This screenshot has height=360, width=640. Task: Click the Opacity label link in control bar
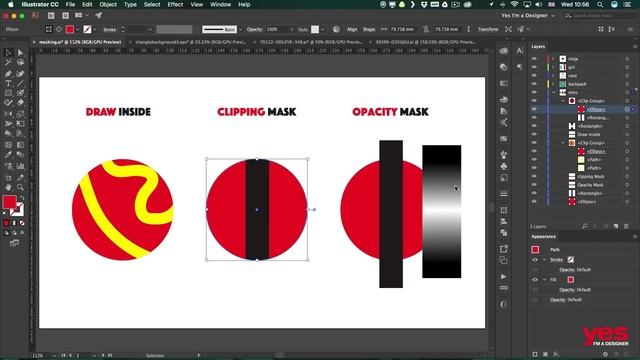tap(255, 29)
